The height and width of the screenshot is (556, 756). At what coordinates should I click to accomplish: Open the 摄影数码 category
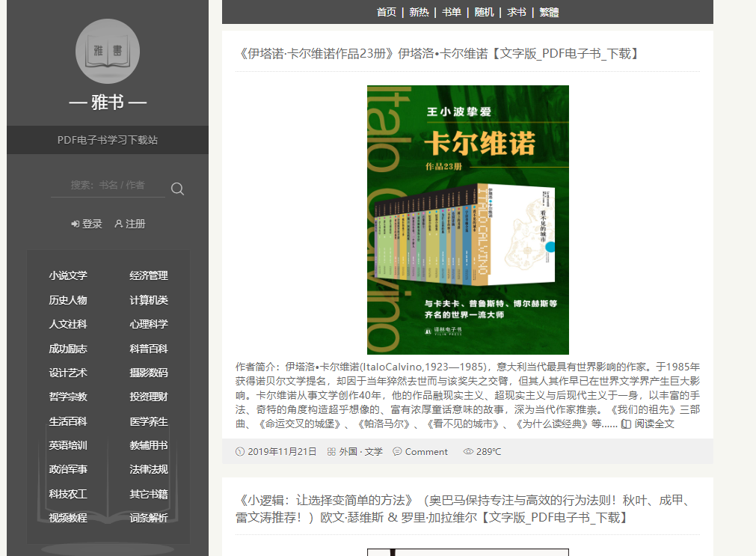(x=149, y=373)
